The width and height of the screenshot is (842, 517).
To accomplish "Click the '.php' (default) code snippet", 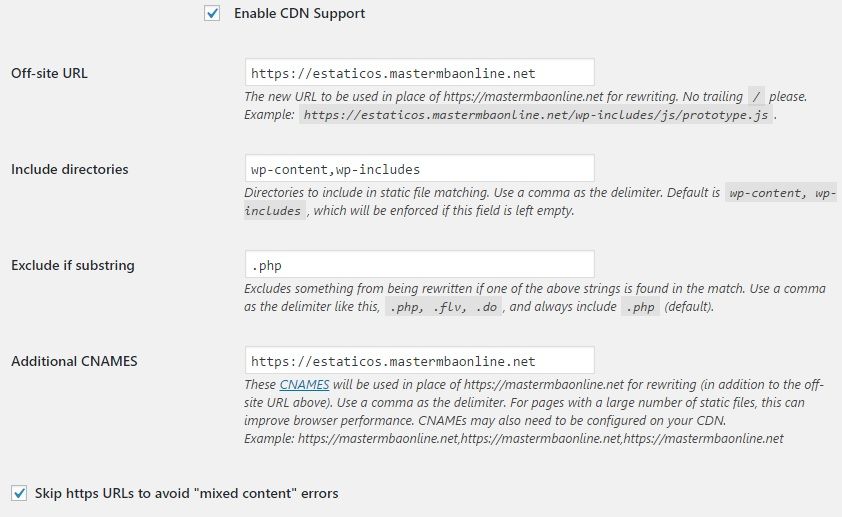I will point(640,307).
